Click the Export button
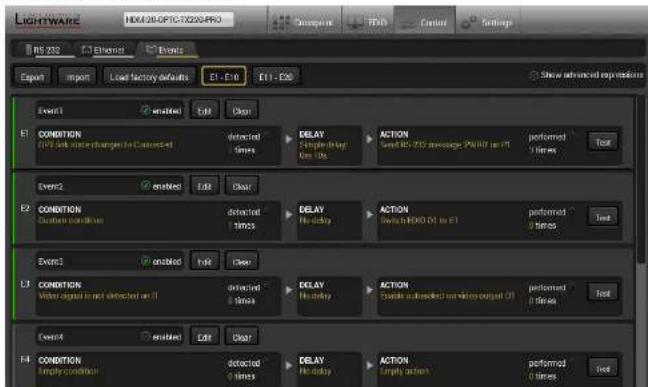 32,77
